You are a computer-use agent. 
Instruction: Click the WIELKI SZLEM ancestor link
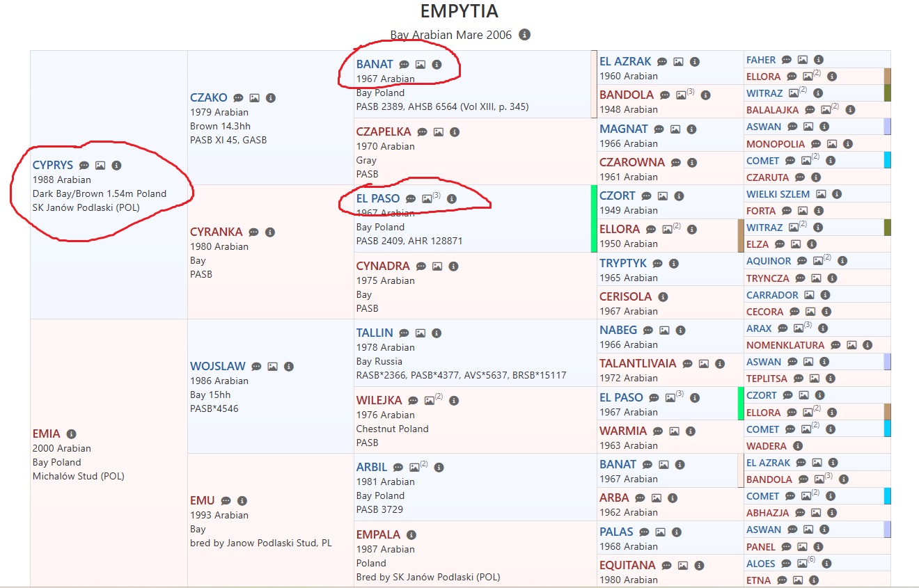[x=778, y=194]
